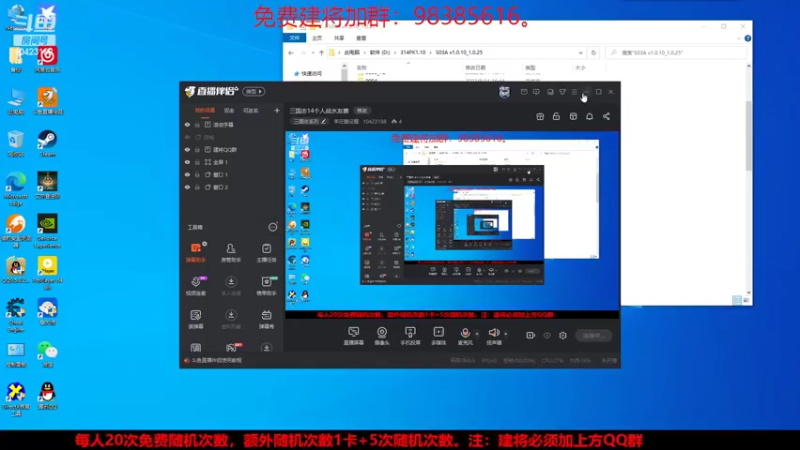Open hamburger menu in title bar
Image resolution: width=800 pixels, height=450 pixels.
coord(574,92)
